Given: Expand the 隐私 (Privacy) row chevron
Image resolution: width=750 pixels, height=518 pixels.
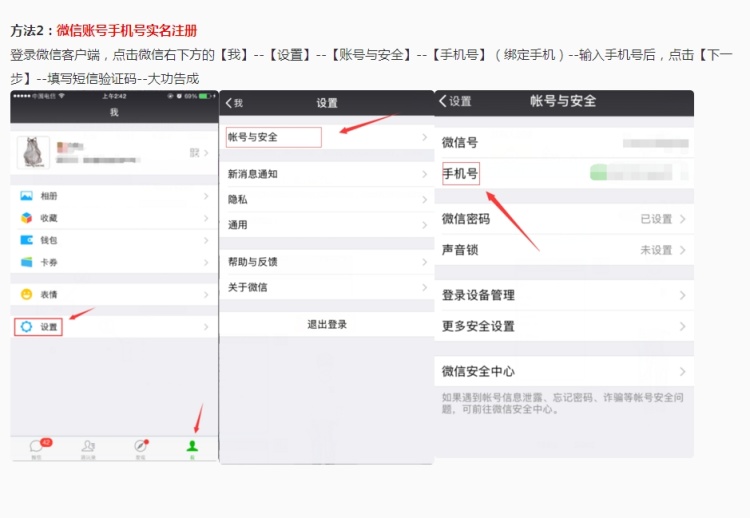Looking at the screenshot, I should (424, 199).
